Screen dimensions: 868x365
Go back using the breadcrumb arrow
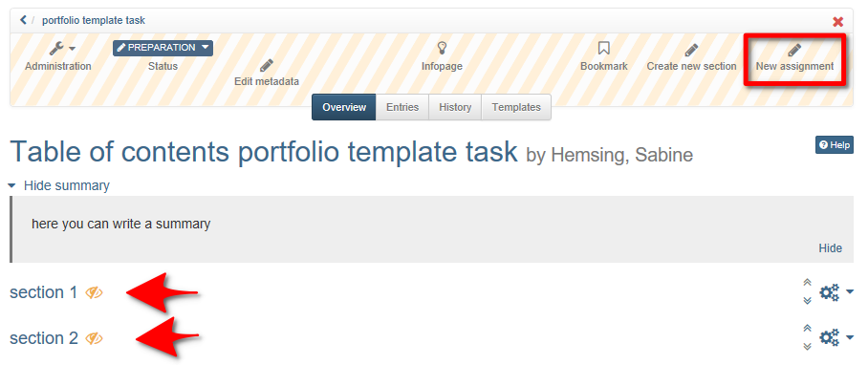point(23,20)
